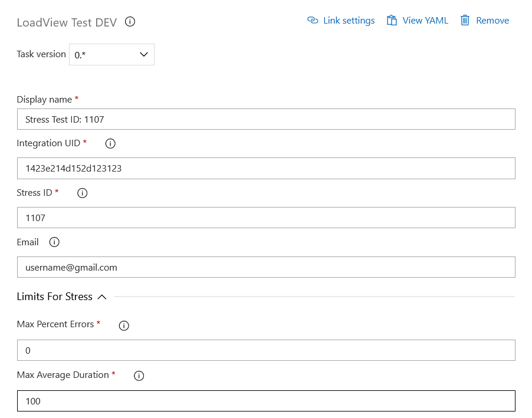The width and height of the screenshot is (532, 418).
Task: Focus the Integration UID input field
Action: point(266,169)
